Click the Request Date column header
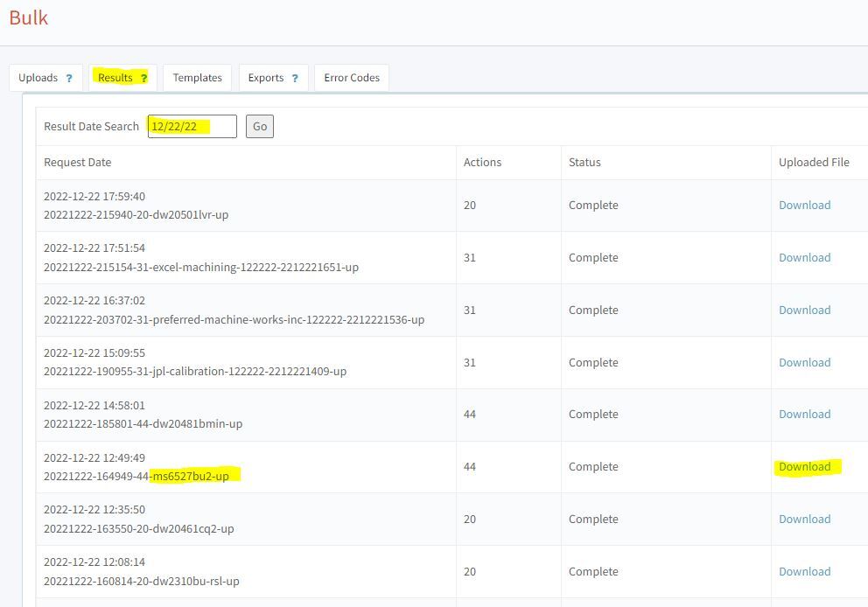Screen dimensions: 868x607 pyautogui.click(x=78, y=163)
